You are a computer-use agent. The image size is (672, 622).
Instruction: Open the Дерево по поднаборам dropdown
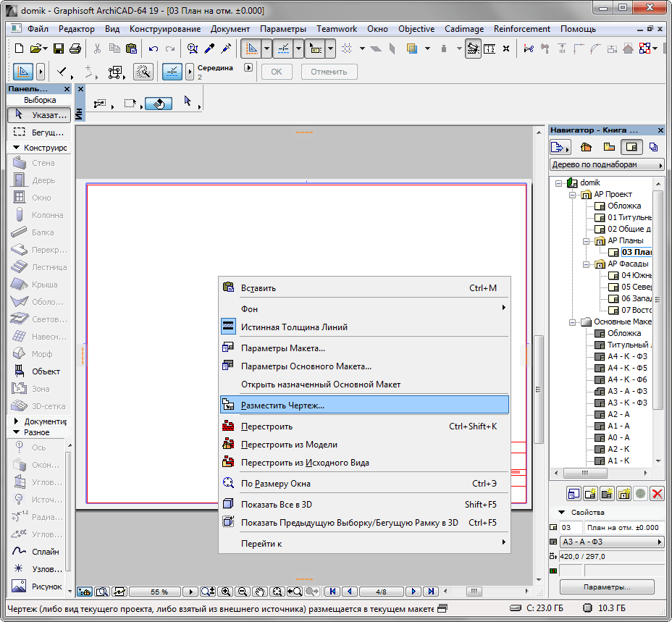(607, 165)
